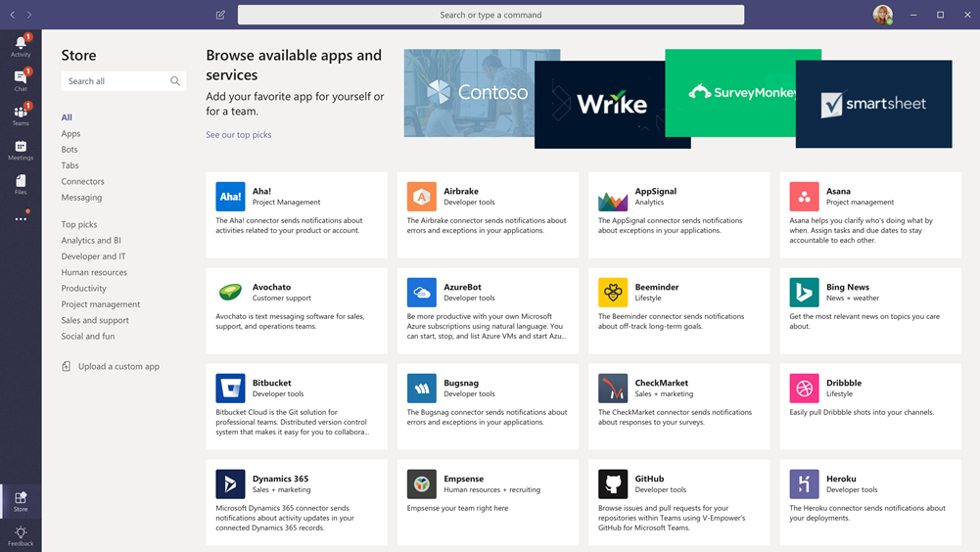Image resolution: width=980 pixels, height=552 pixels.
Task: Show Developer and IT apps
Action: pyautogui.click(x=93, y=256)
